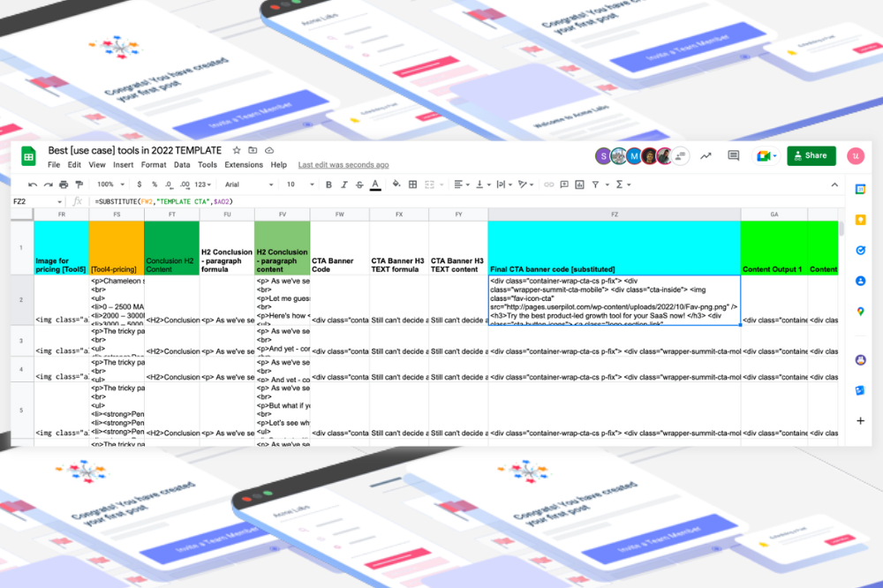
Task: Open Google Keep in the side panel
Action: [x=860, y=219]
